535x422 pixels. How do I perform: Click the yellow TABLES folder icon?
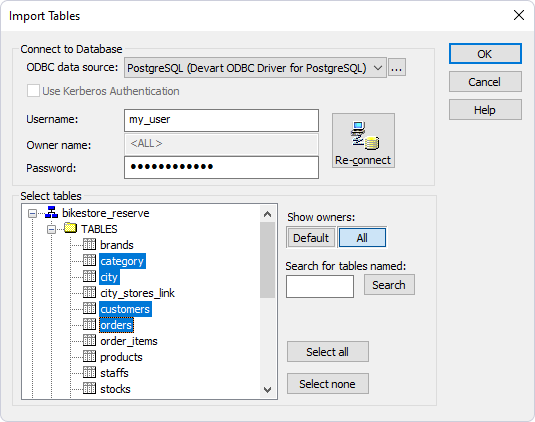click(x=70, y=228)
